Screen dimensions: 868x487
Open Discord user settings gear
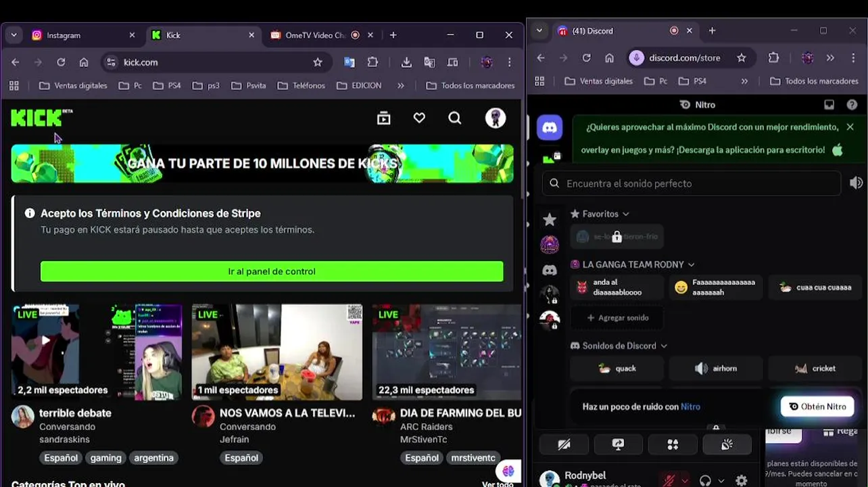coord(742,480)
